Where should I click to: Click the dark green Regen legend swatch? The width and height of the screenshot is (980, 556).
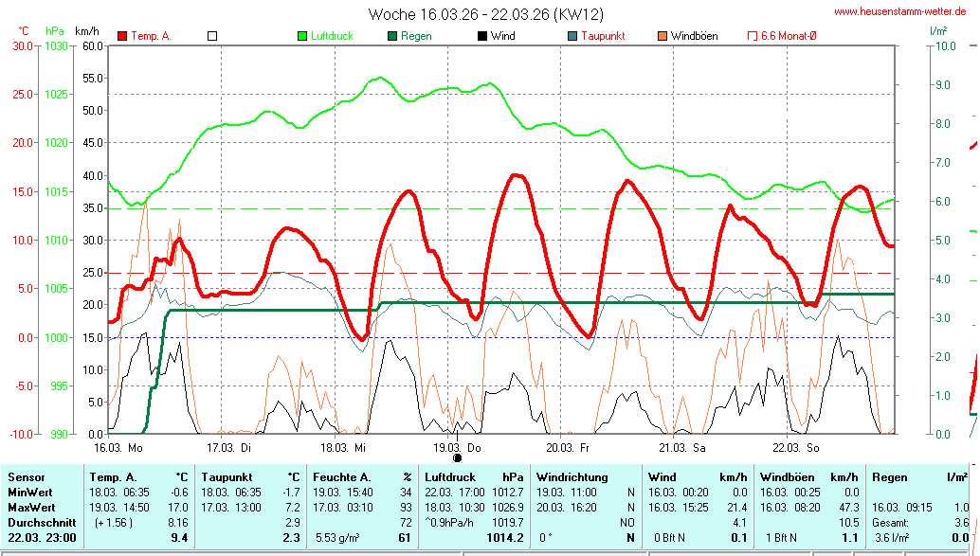pos(392,36)
